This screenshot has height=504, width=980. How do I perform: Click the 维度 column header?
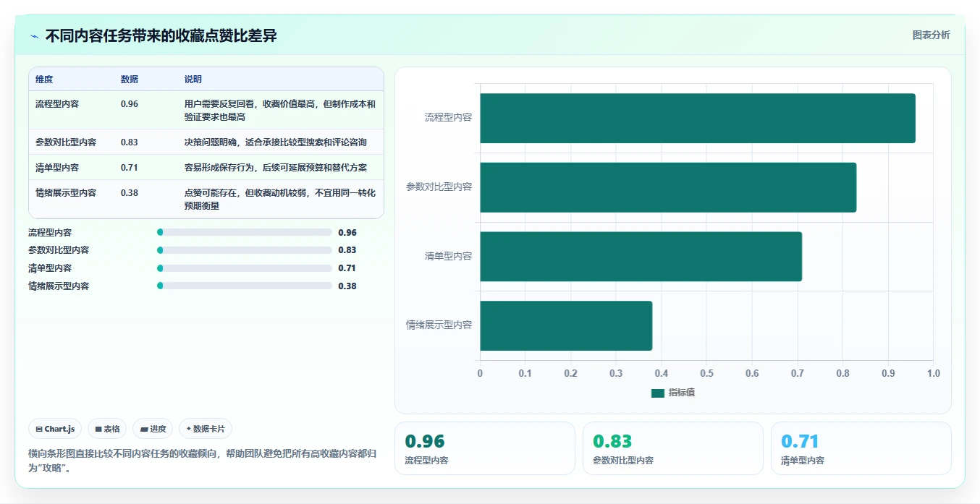44,80
